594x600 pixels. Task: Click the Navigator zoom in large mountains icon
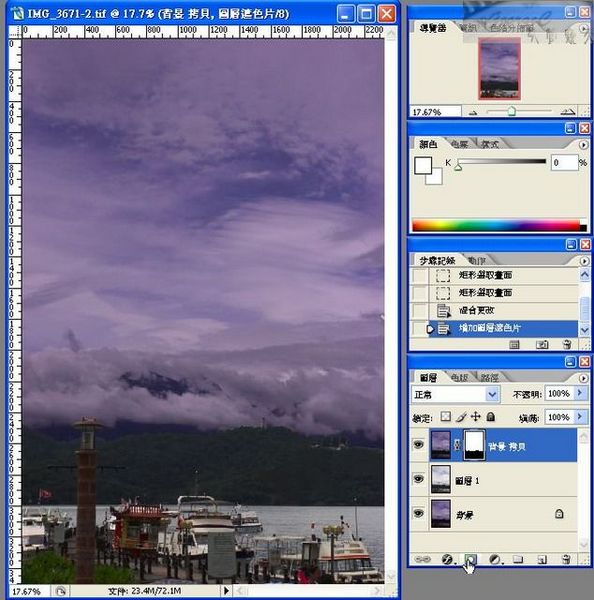click(x=567, y=112)
